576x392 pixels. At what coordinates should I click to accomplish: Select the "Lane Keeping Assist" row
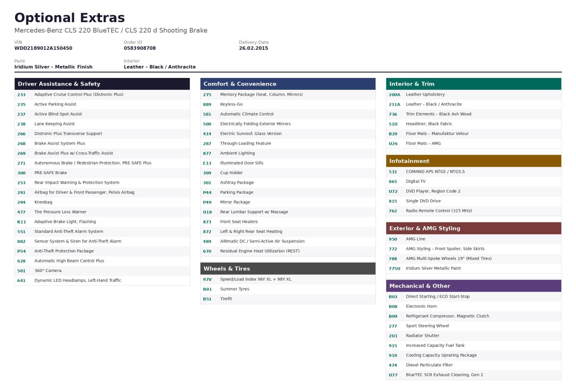coord(102,124)
